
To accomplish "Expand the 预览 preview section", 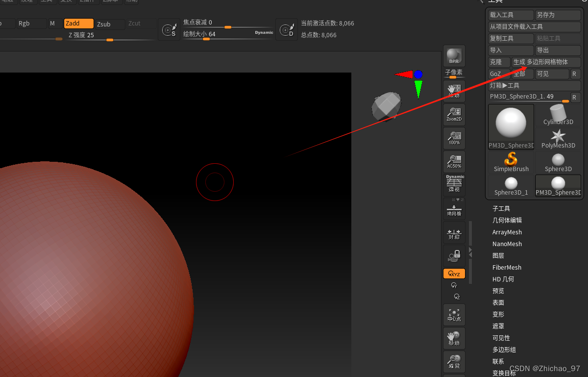I will tap(498, 291).
